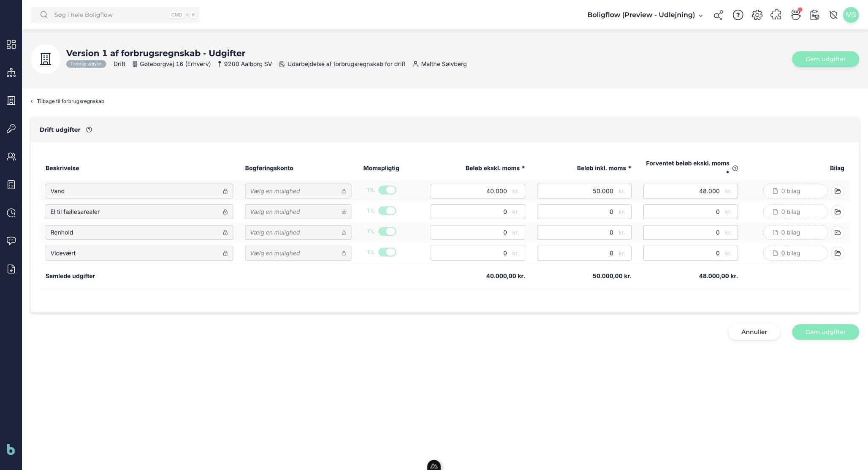Image resolution: width=868 pixels, height=470 pixels.
Task: Open the help question mark in top bar
Action: point(738,15)
